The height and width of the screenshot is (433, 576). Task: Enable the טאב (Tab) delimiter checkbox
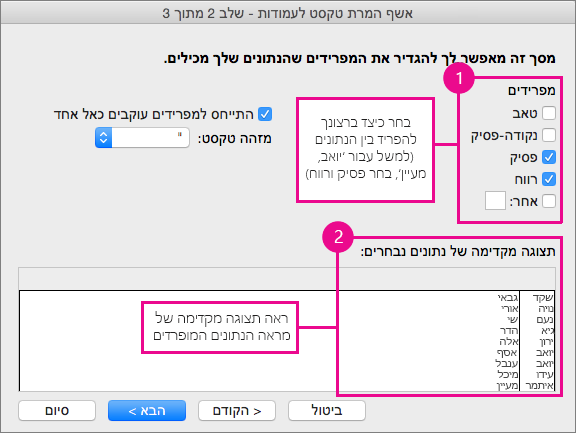coord(549,113)
